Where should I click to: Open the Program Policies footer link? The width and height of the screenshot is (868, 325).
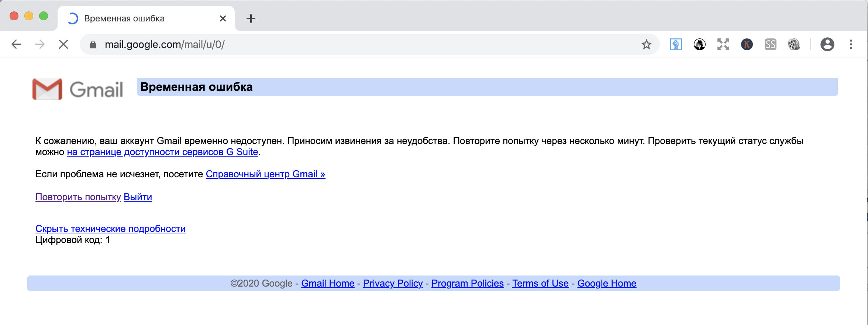point(468,283)
